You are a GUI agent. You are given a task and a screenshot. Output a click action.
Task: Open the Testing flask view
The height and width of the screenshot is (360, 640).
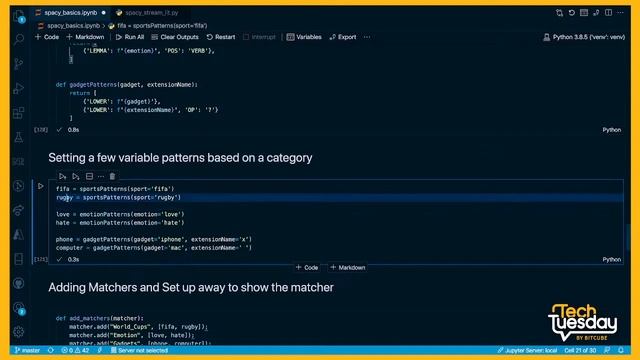coord(19,137)
